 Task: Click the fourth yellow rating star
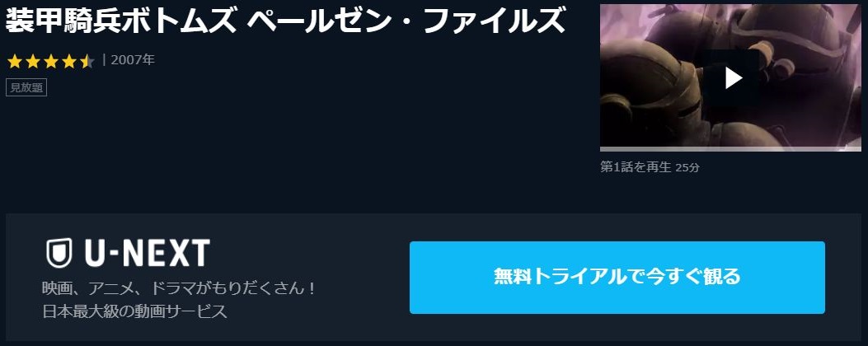pos(68,61)
